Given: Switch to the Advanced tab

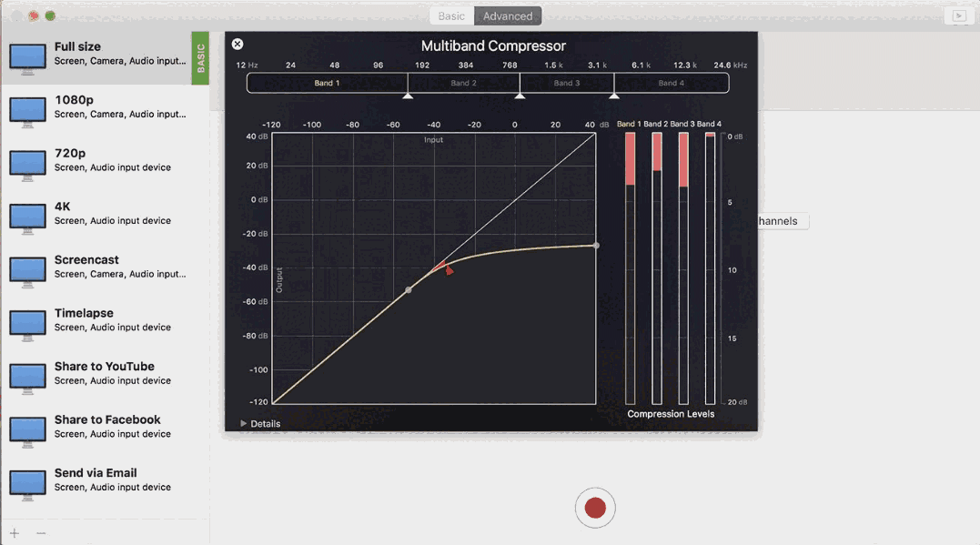Looking at the screenshot, I should [x=508, y=16].
